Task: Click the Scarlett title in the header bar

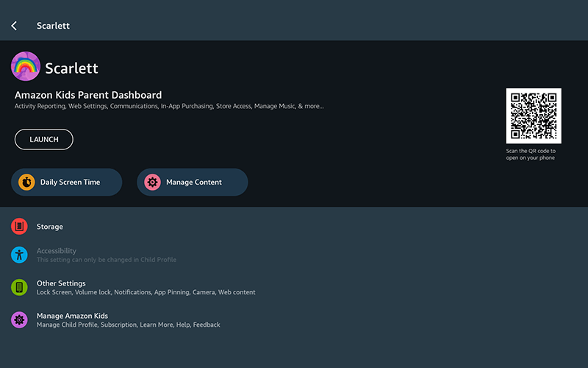Action: tap(53, 26)
